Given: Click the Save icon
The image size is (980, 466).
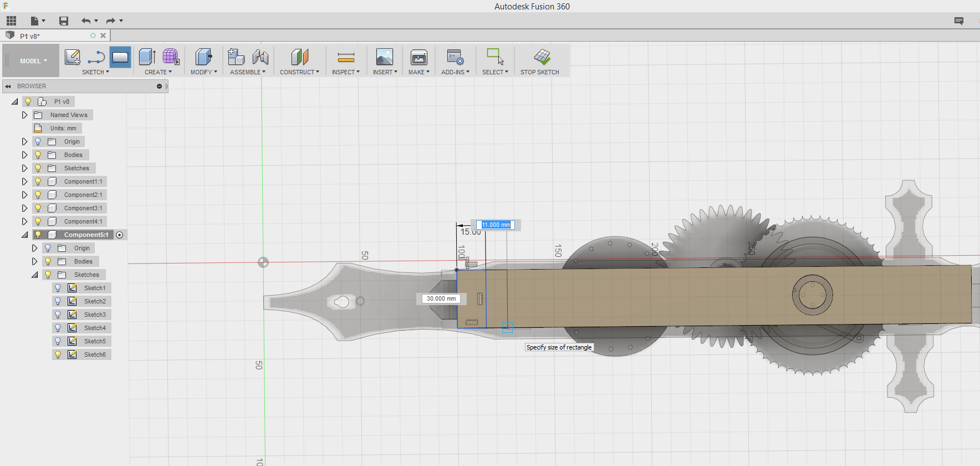Looking at the screenshot, I should (64, 21).
